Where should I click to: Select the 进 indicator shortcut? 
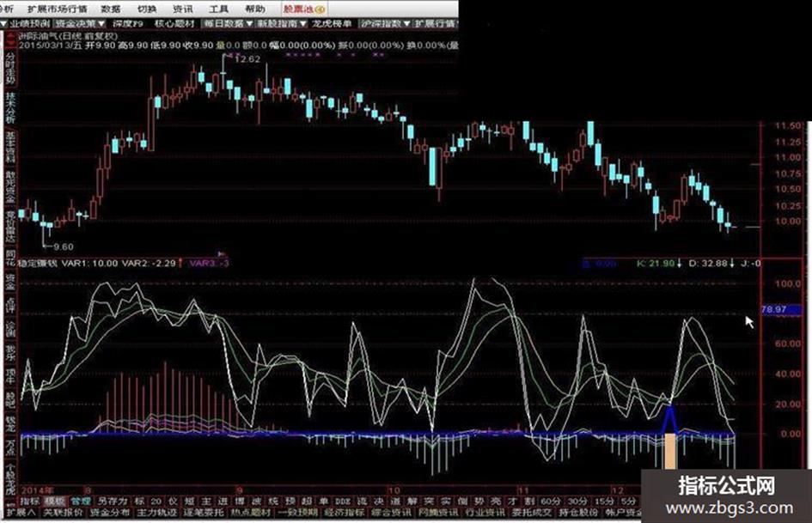pos(223,501)
